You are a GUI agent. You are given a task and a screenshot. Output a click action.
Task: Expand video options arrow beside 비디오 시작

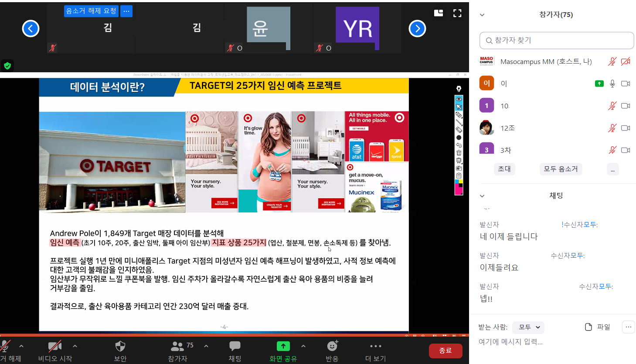coord(75,346)
